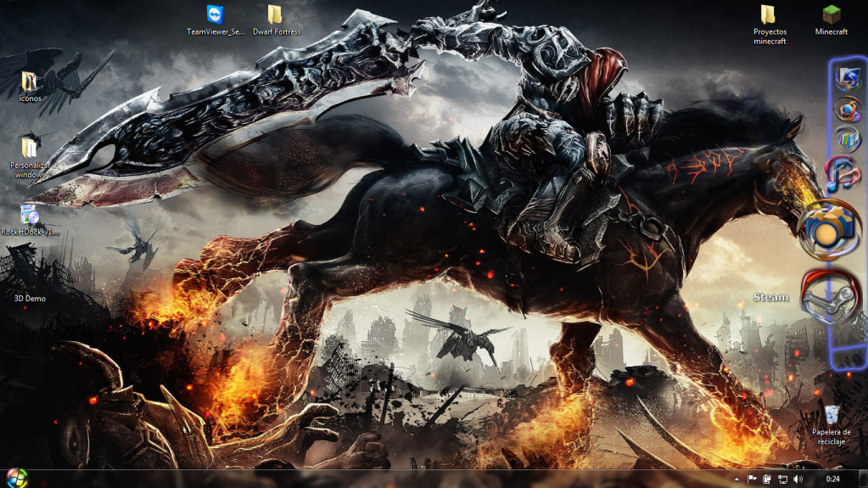Open the music note icon in dock

click(842, 173)
